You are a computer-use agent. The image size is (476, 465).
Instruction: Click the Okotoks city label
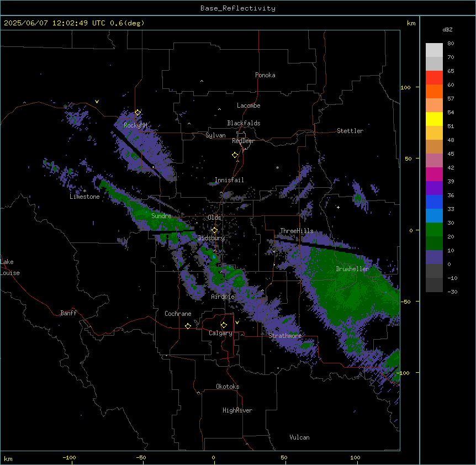(x=228, y=387)
